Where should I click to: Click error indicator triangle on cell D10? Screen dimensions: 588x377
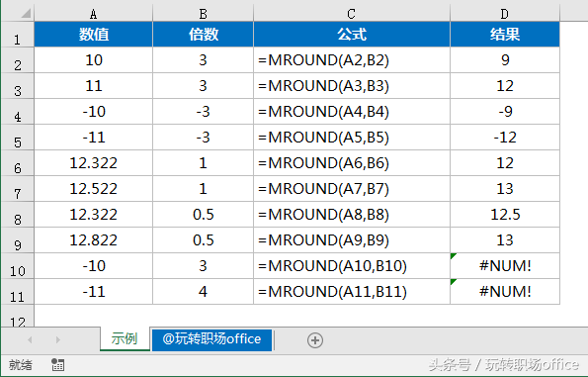pyautogui.click(x=453, y=256)
